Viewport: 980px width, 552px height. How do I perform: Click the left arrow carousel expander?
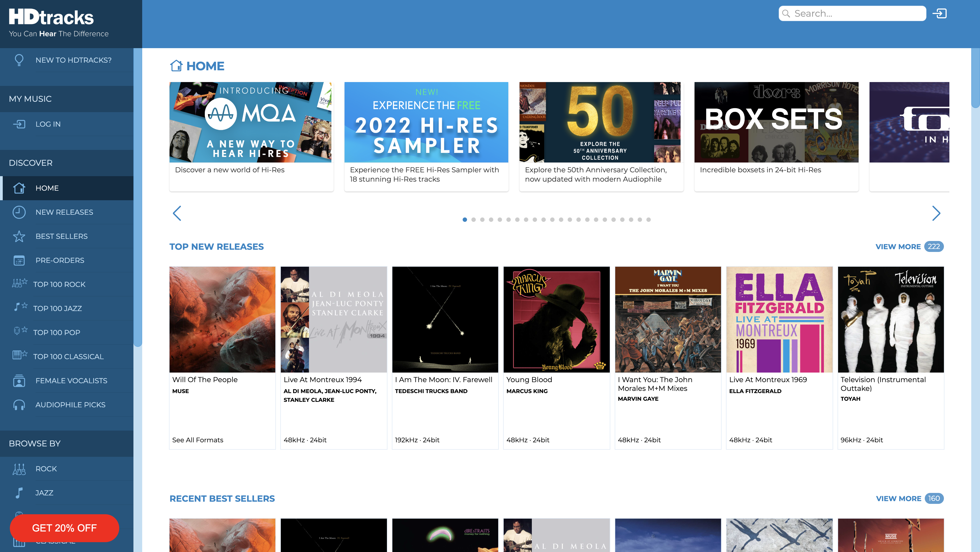pyautogui.click(x=176, y=213)
